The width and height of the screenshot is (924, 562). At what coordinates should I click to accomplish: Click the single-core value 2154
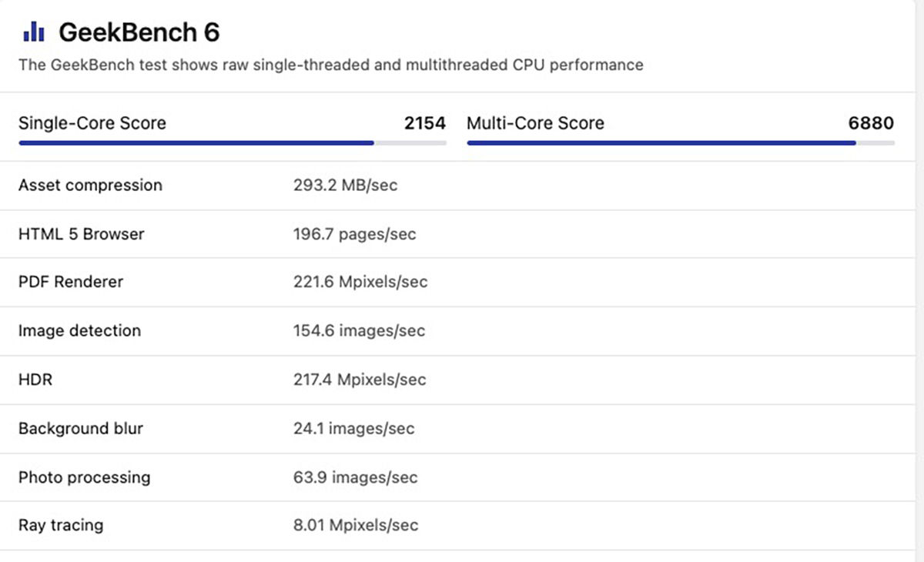tap(425, 123)
